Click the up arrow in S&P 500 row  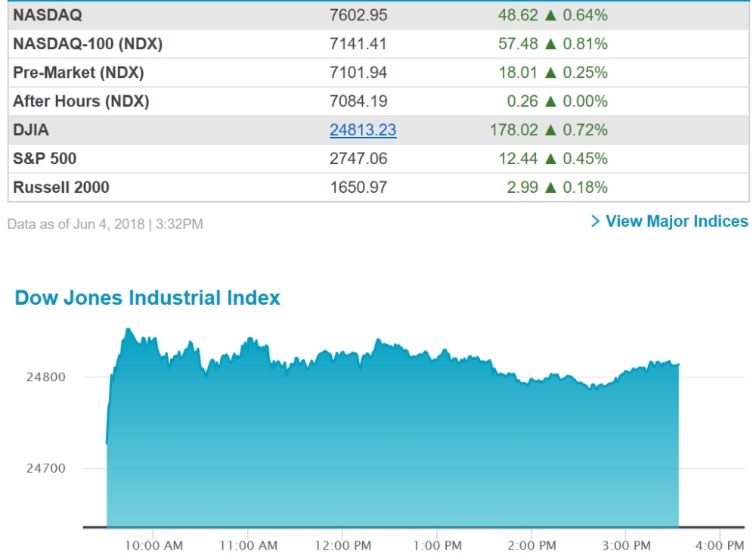[550, 159]
